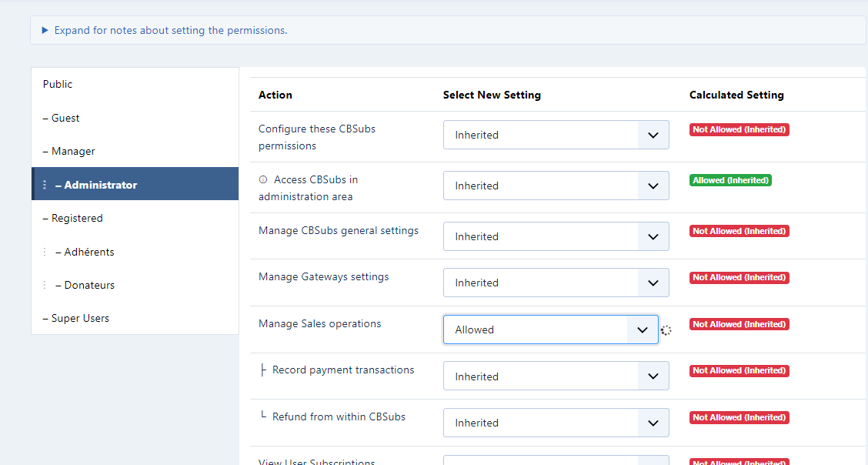This screenshot has width=868, height=465.
Task: Select the Guest user group
Action: (135, 118)
